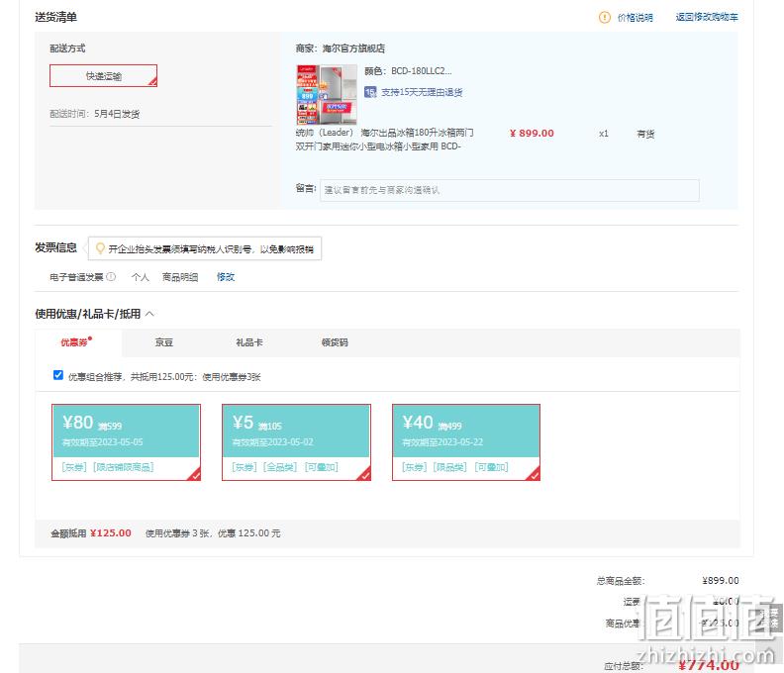The image size is (784, 673).
Task: Open 价格说明 link
Action: click(x=635, y=18)
